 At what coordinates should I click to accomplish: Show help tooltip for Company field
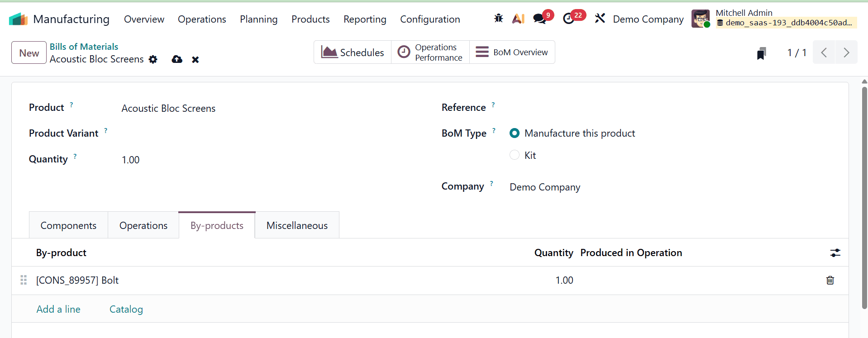click(x=491, y=183)
